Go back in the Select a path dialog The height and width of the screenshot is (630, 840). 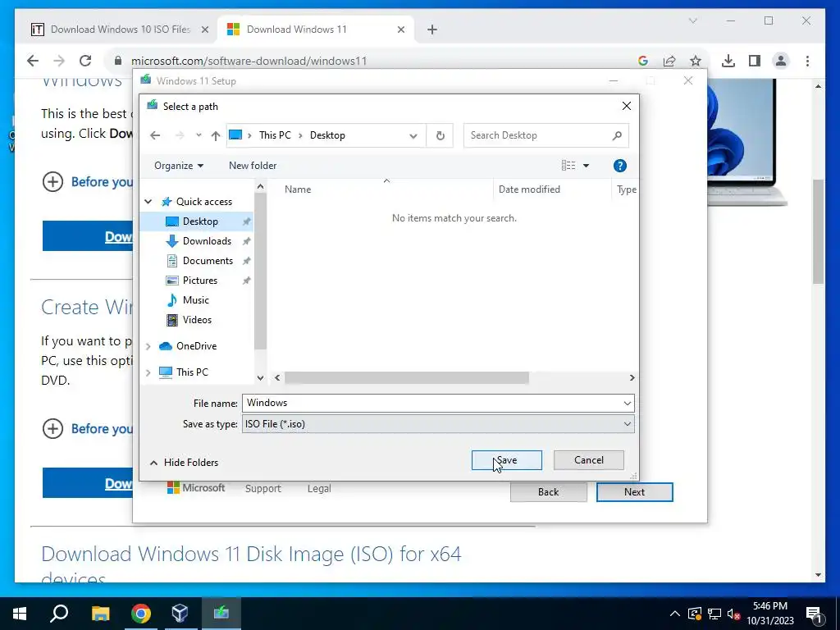155,135
